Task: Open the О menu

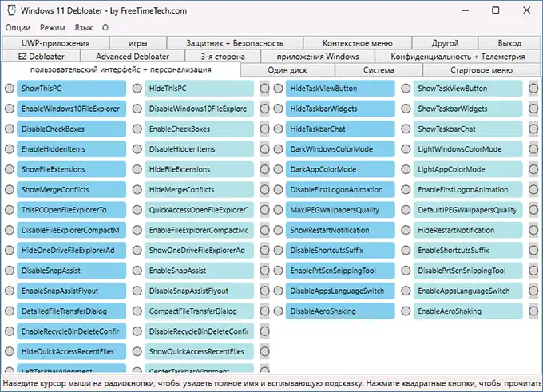Action: coord(105,28)
